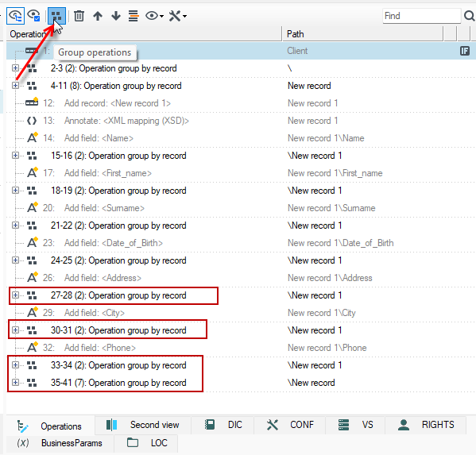Expand group 27-28 Operation group by record

pos(15,295)
